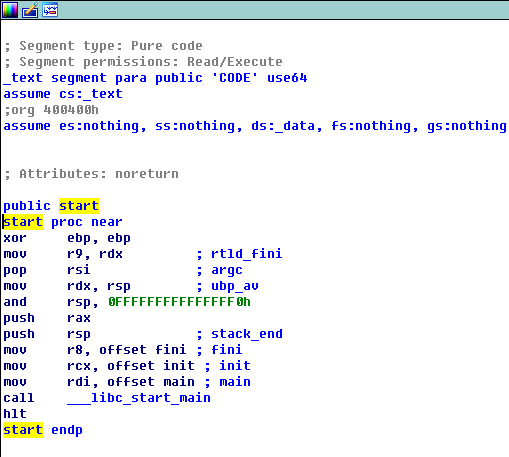Click 'offset main' operand
This screenshot has width=509, height=457.
pyautogui.click(x=151, y=382)
